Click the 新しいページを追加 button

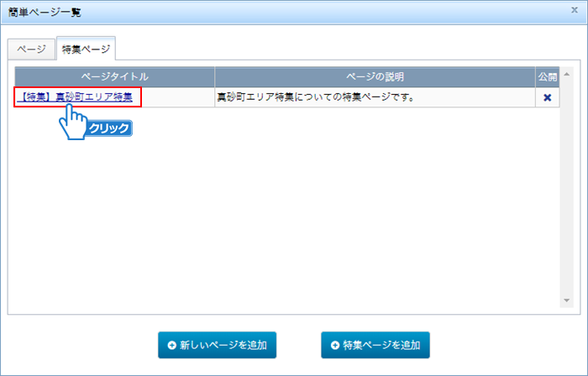pyautogui.click(x=217, y=345)
